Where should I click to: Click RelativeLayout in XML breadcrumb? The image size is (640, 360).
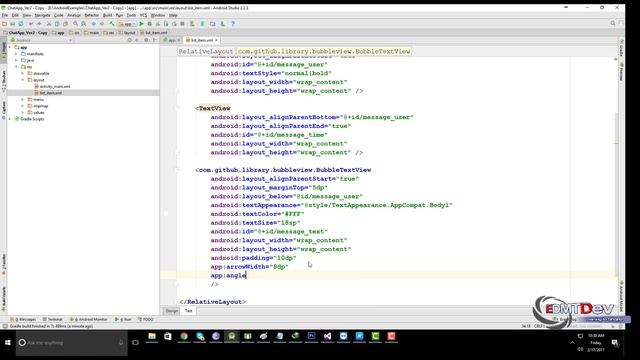[206, 51]
